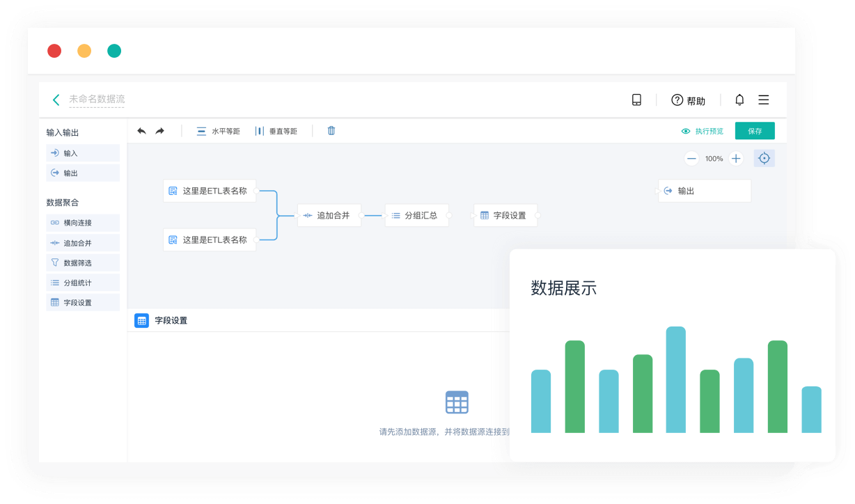Zoom in with the plus button
Image resolution: width=855 pixels, height=504 pixels.
click(736, 159)
